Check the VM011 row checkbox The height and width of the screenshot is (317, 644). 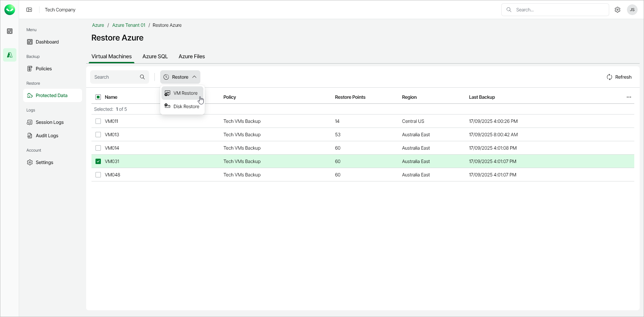(98, 121)
